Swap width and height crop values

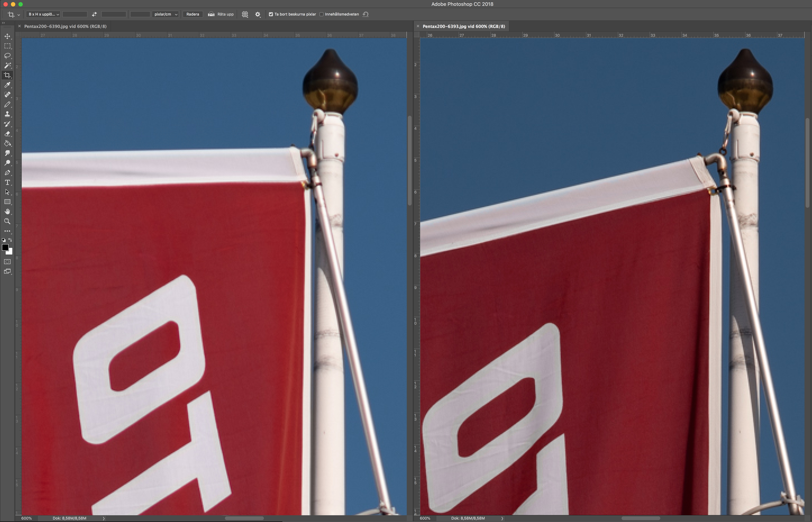(x=94, y=14)
